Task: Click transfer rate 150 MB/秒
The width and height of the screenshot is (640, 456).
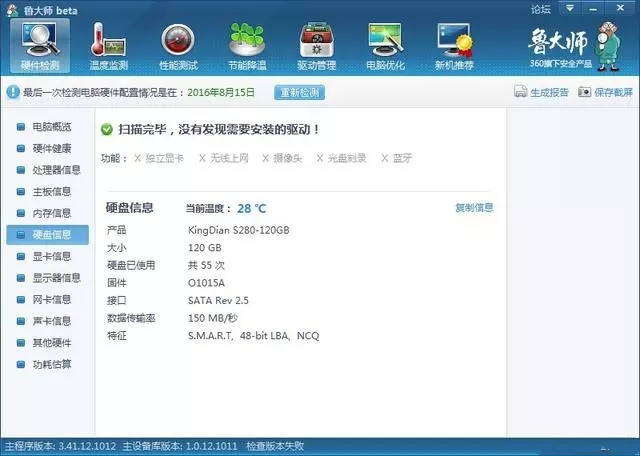Action: (x=212, y=318)
